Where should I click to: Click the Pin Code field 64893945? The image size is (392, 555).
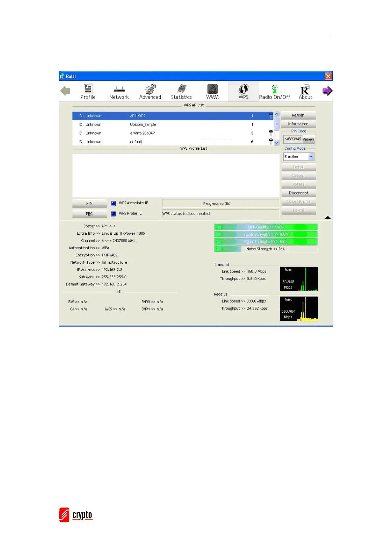click(293, 139)
